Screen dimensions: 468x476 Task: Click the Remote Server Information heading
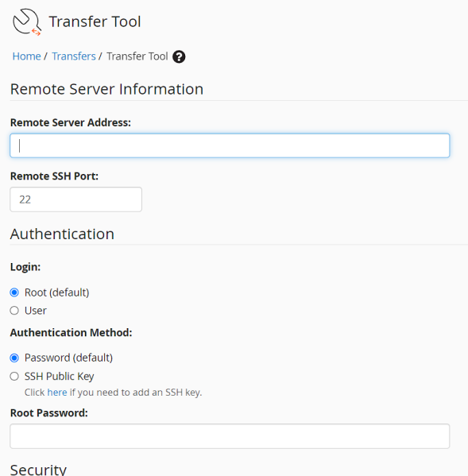106,89
